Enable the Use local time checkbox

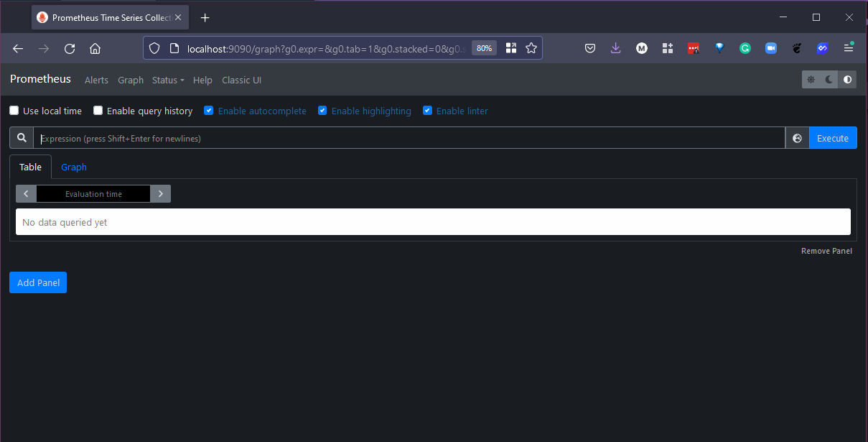tap(14, 111)
